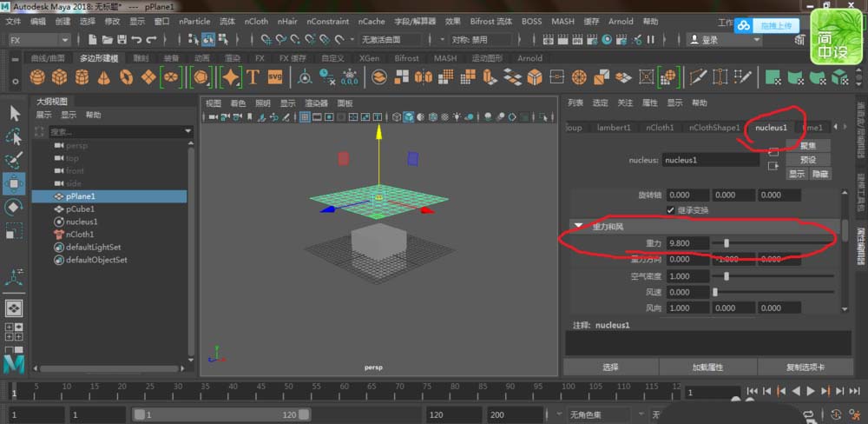The width and height of the screenshot is (868, 424).
Task: Click the Open Scene folder icon
Action: [x=108, y=39]
